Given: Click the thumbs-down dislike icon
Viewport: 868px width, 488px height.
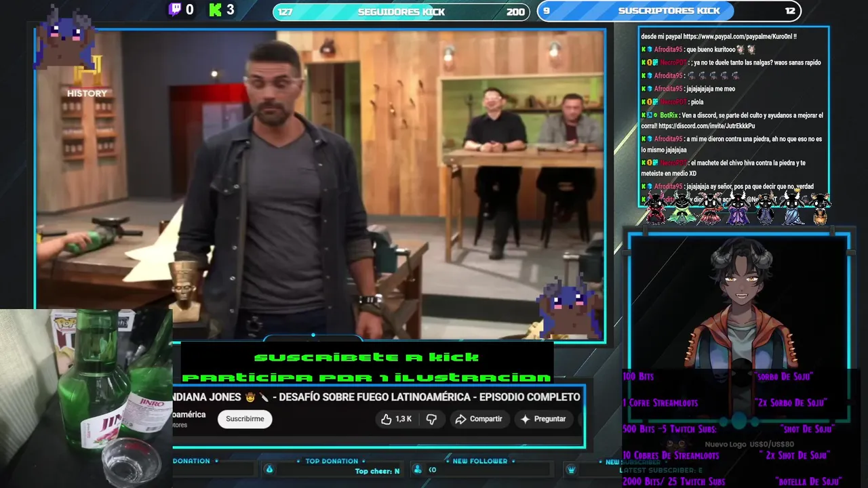Looking at the screenshot, I should (x=431, y=419).
